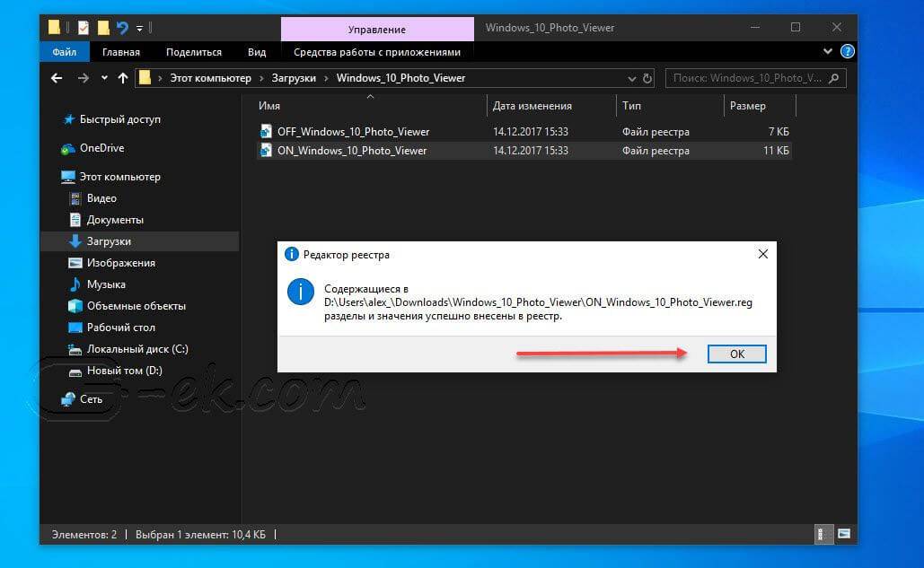Click the properties checkmark icon in title bar
This screenshot has width=924, height=568.
click(x=83, y=28)
